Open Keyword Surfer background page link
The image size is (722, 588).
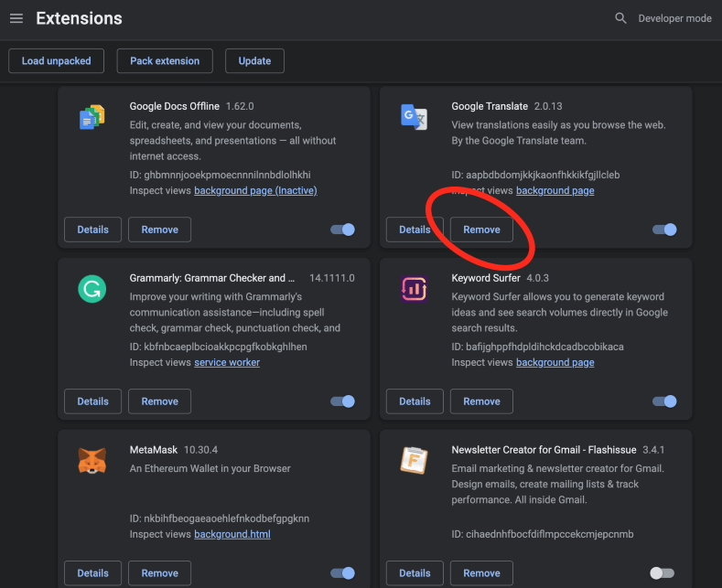click(555, 362)
